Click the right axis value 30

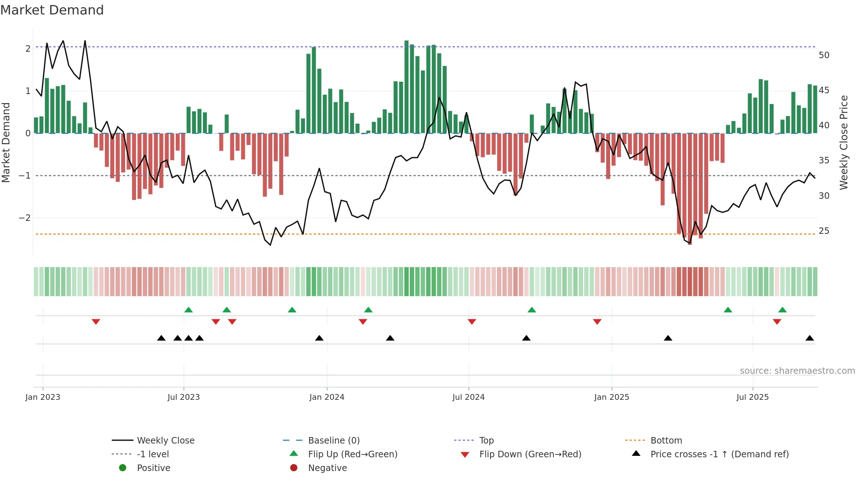[x=824, y=196]
